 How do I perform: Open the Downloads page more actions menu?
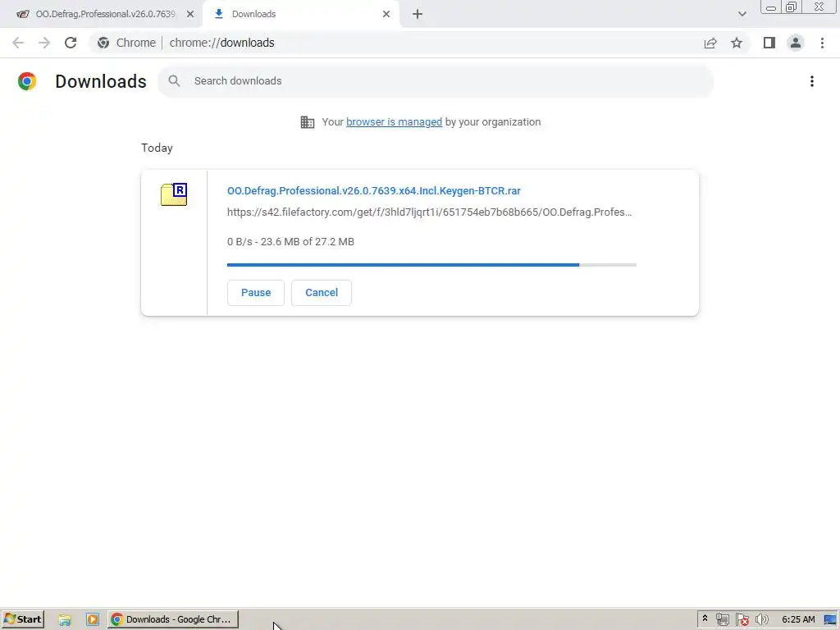[812, 81]
